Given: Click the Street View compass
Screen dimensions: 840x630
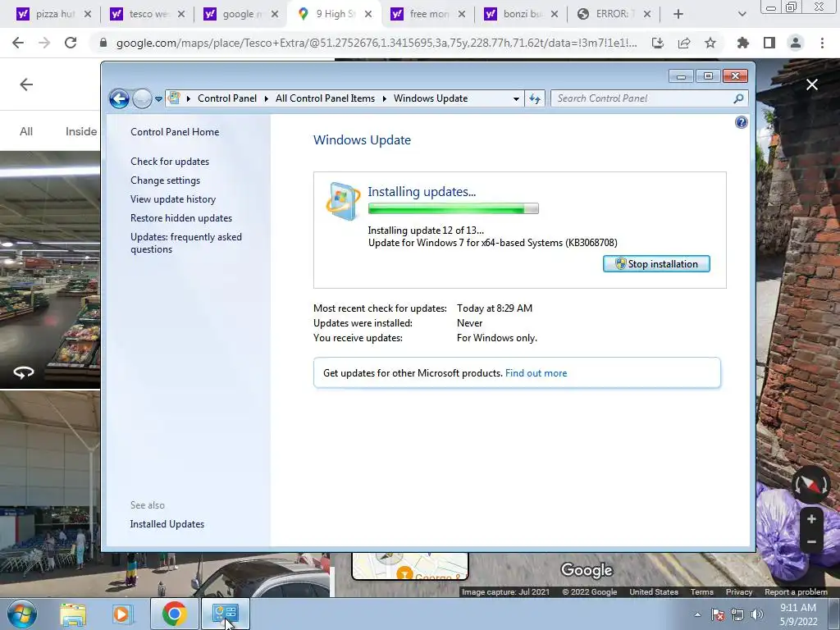Looking at the screenshot, I should pyautogui.click(x=810, y=484).
